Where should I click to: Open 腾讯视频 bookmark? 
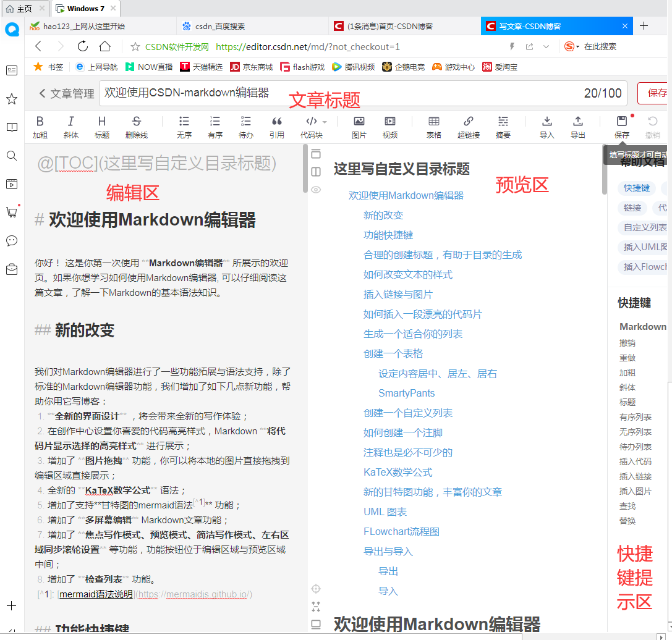(354, 67)
